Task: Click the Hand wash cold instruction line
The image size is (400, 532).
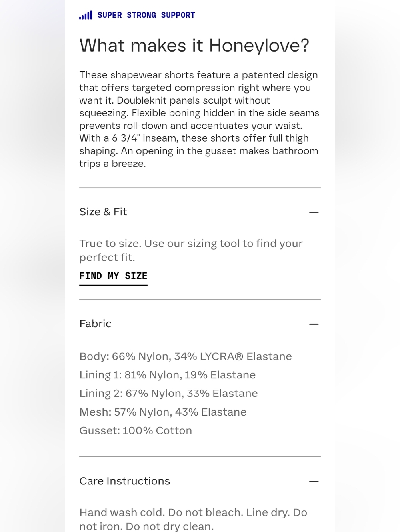Action: pyautogui.click(x=193, y=513)
